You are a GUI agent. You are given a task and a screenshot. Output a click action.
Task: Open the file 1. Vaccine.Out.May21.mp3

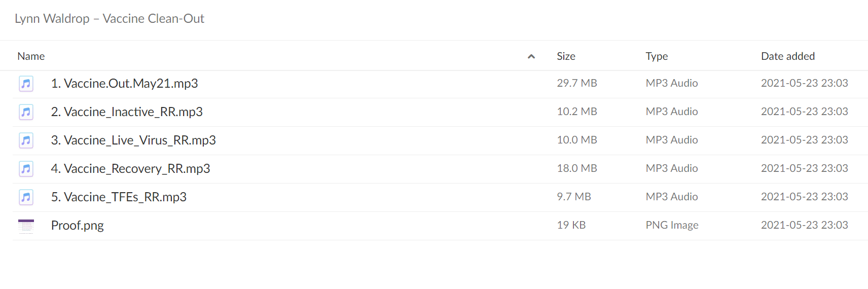point(124,83)
